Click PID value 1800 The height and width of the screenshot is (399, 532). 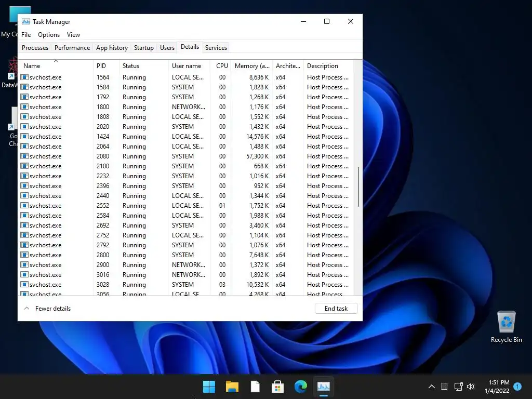pyautogui.click(x=103, y=107)
